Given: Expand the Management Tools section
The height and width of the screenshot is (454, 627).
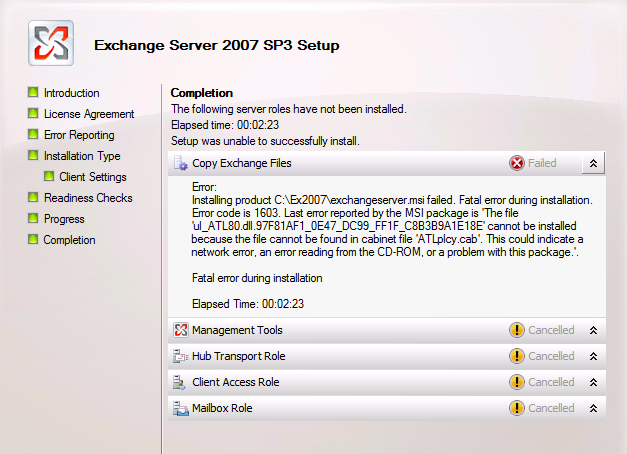Looking at the screenshot, I should 593,330.
